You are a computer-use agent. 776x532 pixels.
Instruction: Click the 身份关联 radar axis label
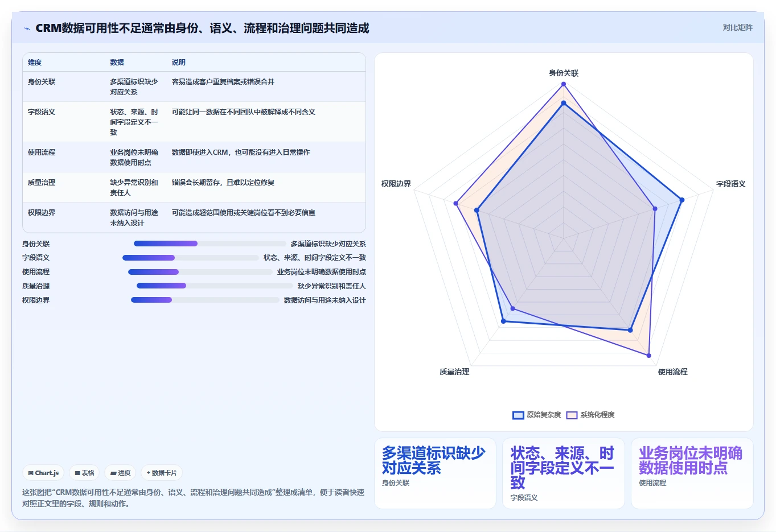[x=564, y=73]
